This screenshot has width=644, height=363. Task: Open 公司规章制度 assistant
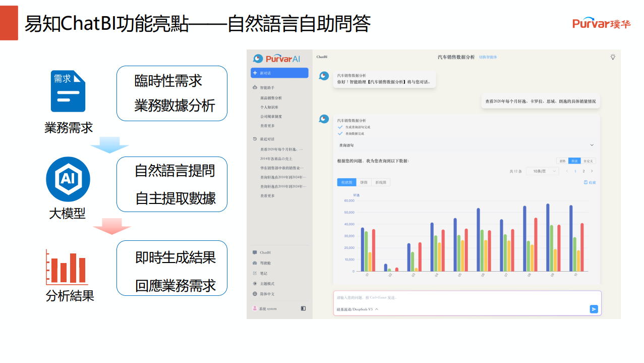click(271, 116)
